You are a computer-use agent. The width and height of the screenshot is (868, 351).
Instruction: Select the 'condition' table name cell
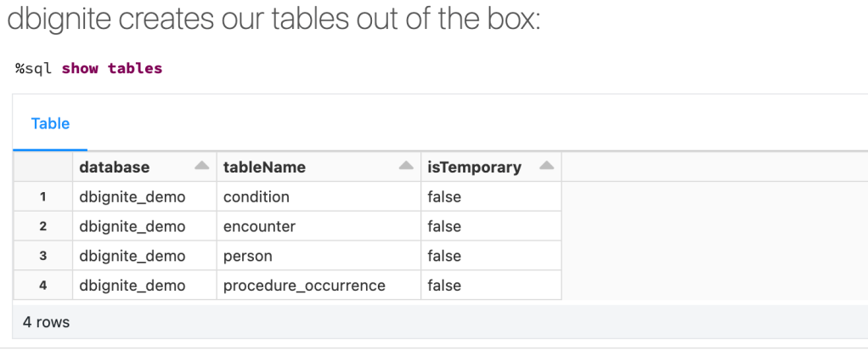click(x=256, y=197)
